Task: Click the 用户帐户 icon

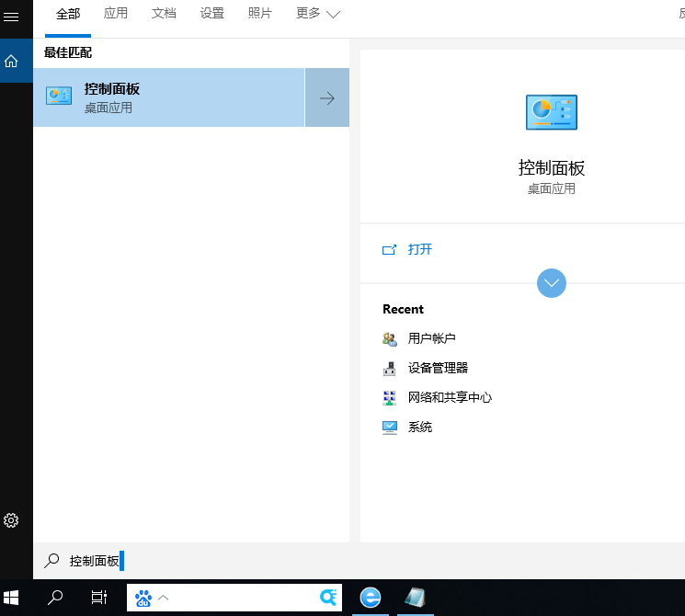Action: point(389,339)
